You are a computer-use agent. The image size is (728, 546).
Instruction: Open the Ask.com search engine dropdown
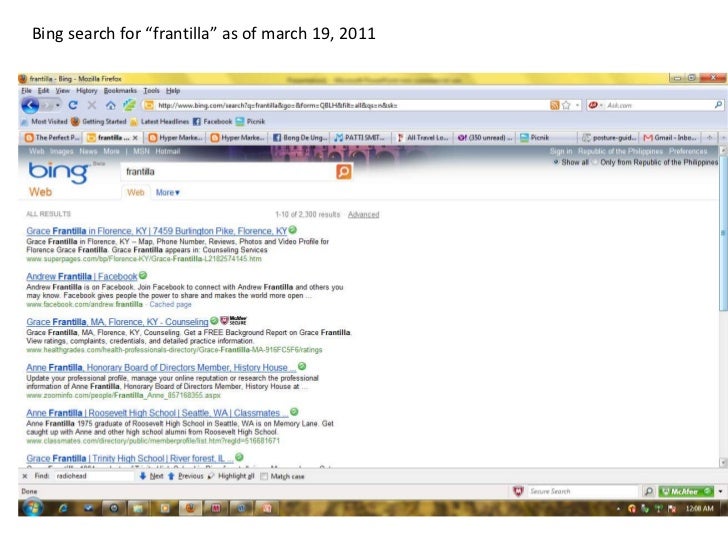pos(601,105)
